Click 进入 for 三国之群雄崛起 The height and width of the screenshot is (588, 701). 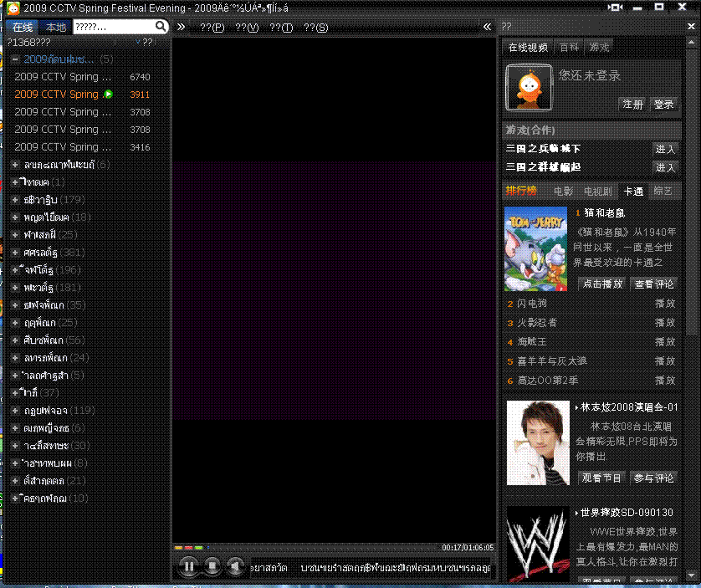point(665,167)
